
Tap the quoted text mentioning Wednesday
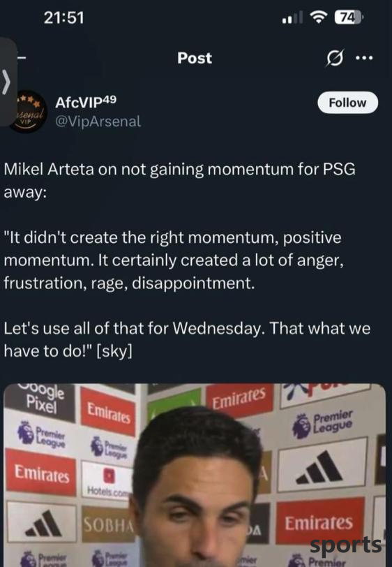(x=187, y=339)
